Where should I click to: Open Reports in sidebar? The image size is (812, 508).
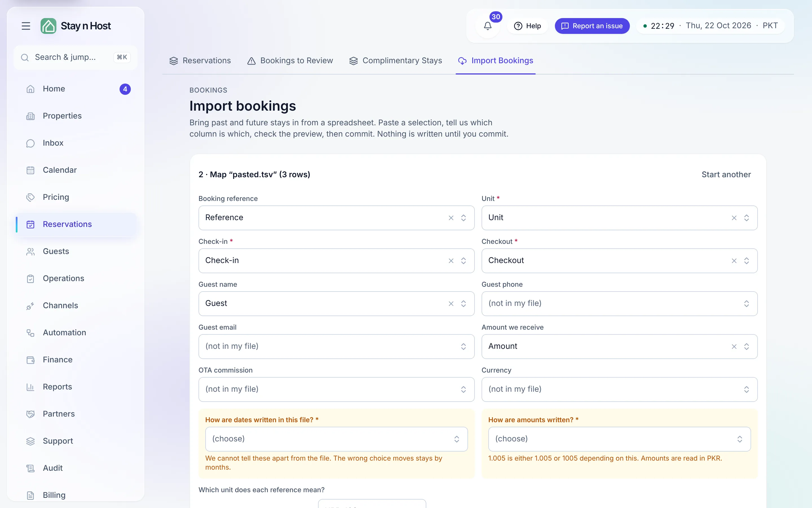coord(76,387)
